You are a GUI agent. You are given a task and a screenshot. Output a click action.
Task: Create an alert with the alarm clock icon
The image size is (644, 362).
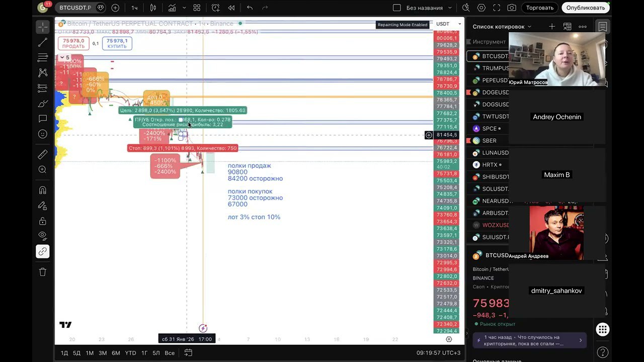point(215,8)
